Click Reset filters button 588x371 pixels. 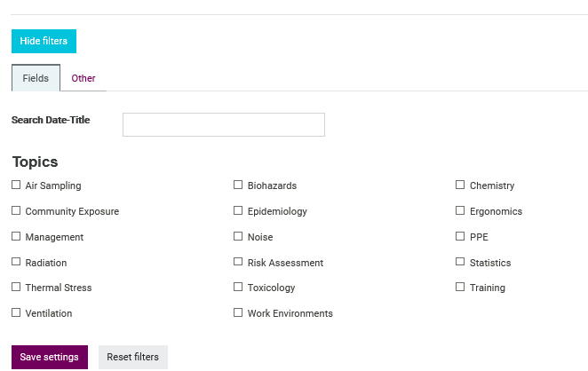(x=133, y=357)
